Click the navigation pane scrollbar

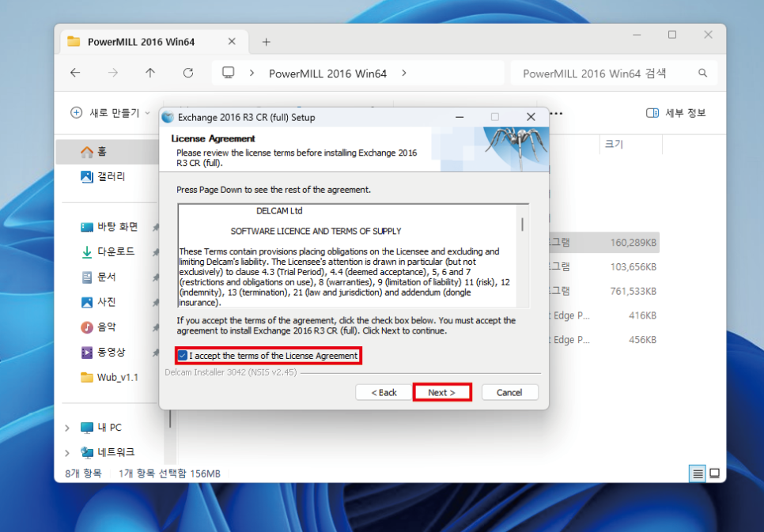pos(170,420)
